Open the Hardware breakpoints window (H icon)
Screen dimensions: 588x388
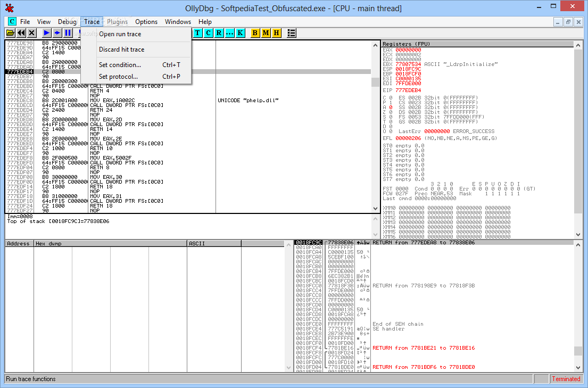pyautogui.click(x=276, y=33)
